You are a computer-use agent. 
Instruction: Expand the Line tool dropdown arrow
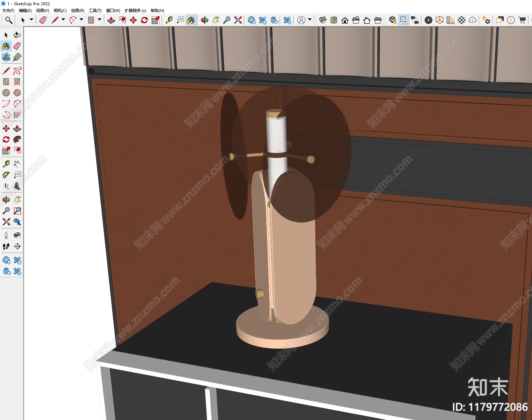63,20
